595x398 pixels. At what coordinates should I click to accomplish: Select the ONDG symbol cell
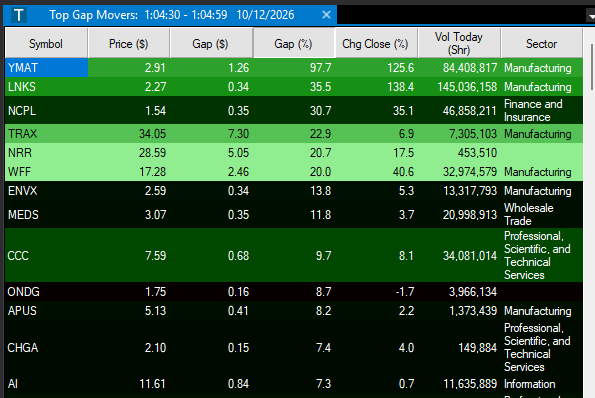pos(46,291)
